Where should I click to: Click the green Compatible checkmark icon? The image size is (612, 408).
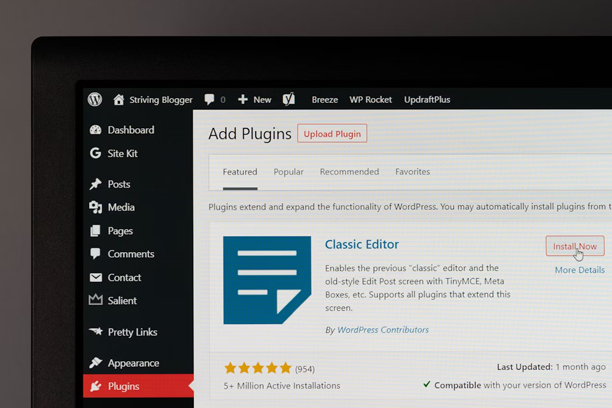(x=427, y=384)
